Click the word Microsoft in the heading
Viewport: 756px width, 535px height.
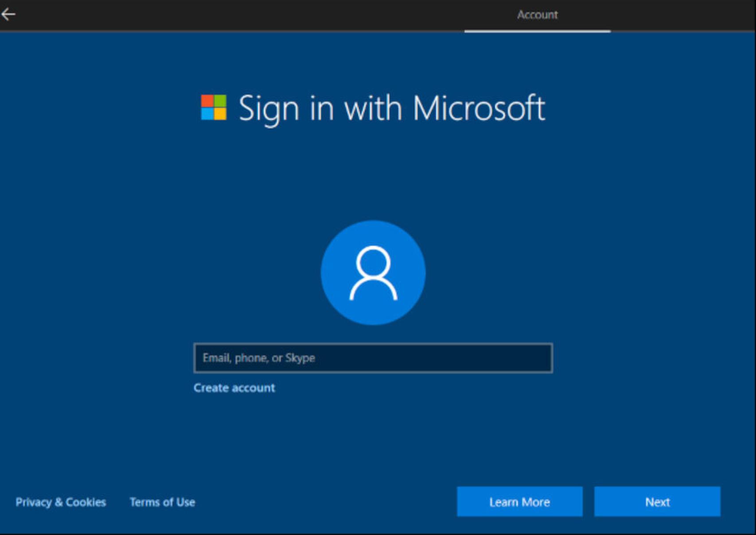tap(479, 108)
